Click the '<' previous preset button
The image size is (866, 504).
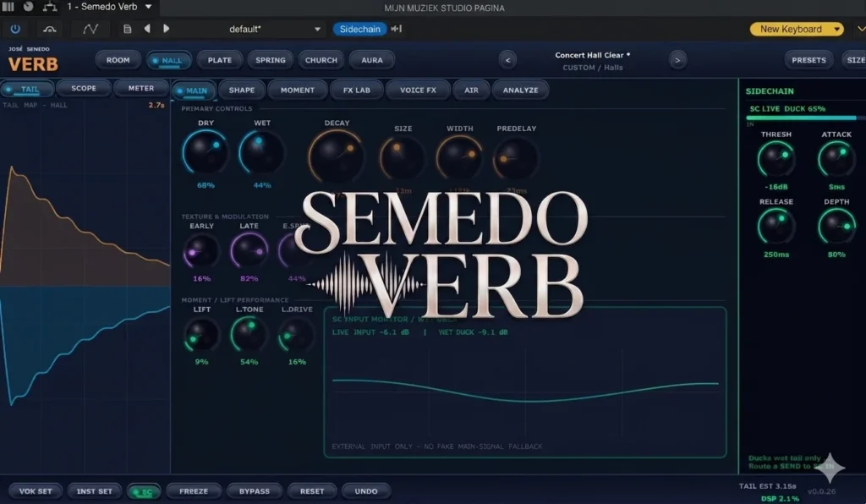(507, 60)
